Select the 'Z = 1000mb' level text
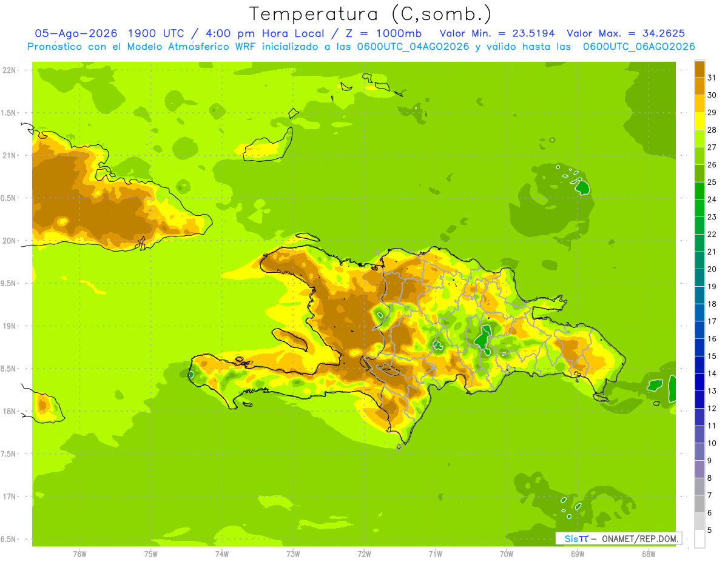 [x=384, y=33]
